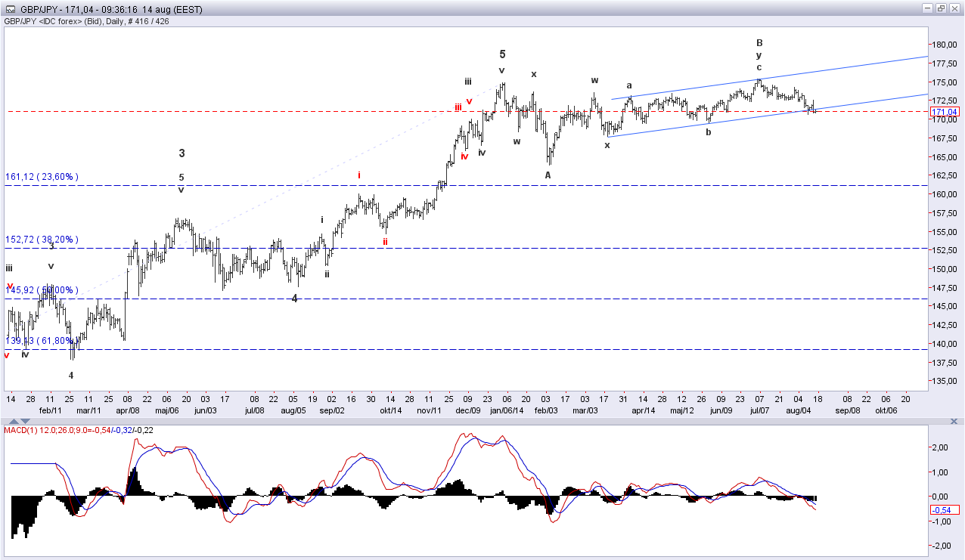Minimize the GBP/JPY chart window
This screenshot has width=965, height=560.
[928, 8]
